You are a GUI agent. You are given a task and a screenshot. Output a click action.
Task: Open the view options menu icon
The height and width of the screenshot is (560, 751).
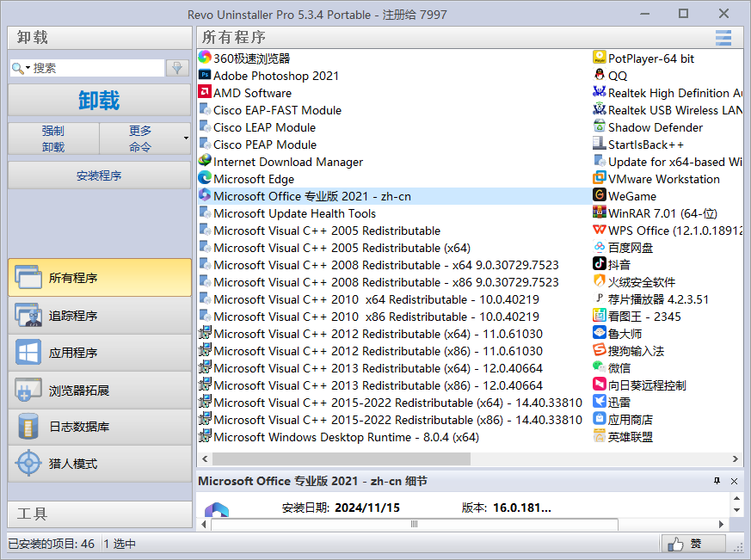coord(723,37)
